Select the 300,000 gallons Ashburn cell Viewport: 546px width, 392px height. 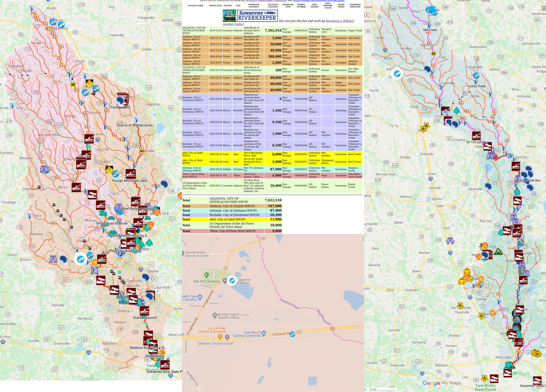coord(273,56)
